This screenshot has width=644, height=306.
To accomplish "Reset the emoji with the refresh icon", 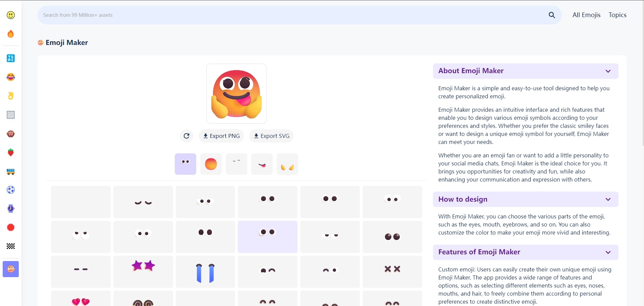I will pos(186,136).
